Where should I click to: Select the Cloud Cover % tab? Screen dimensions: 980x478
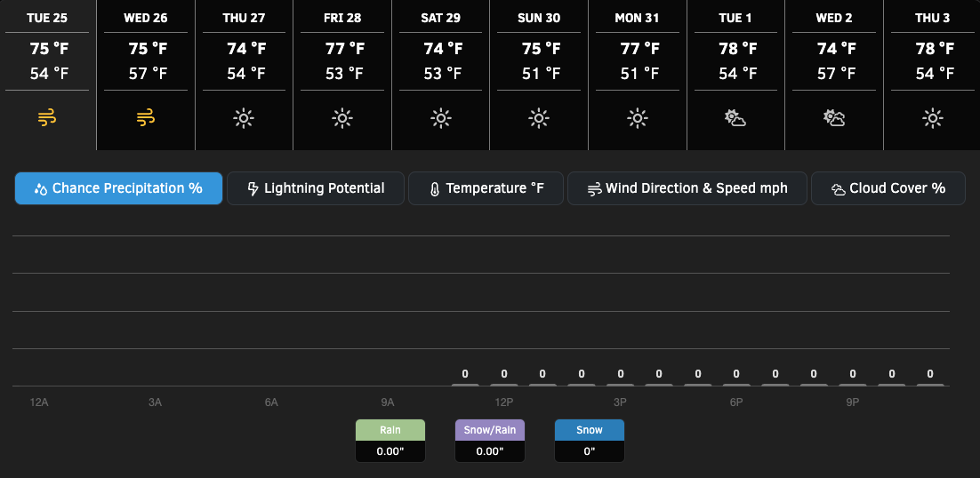click(x=888, y=188)
